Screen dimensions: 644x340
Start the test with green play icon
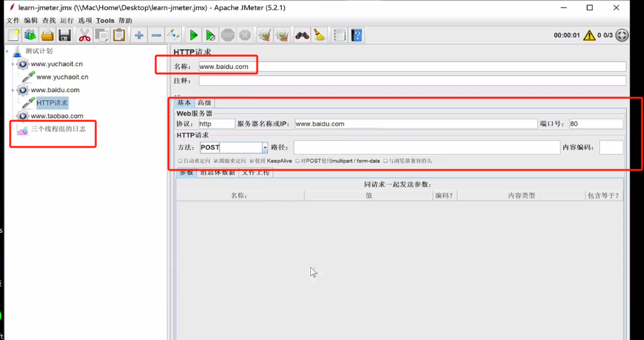point(193,35)
